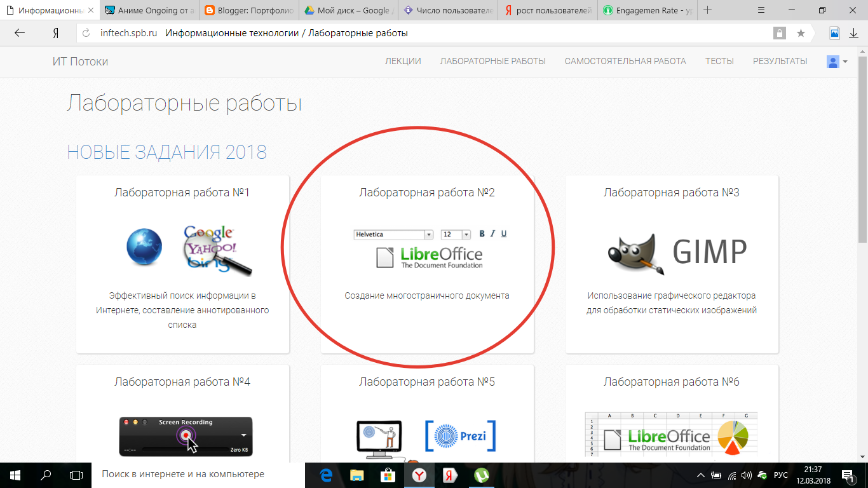Open the Yandex home button near the address bar
The height and width of the screenshot is (488, 868).
pyautogui.click(x=56, y=33)
